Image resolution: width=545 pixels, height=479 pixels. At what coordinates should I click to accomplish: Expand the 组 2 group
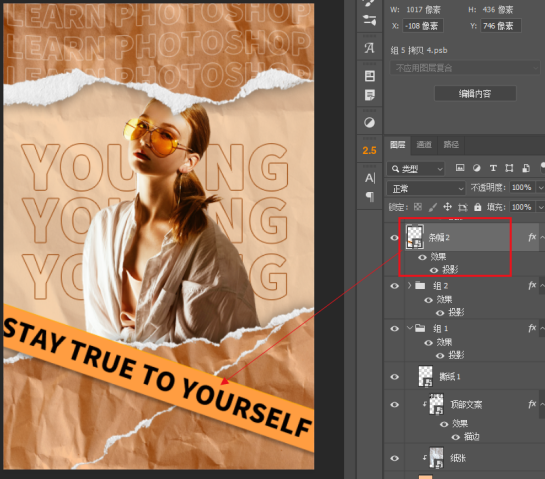409,285
